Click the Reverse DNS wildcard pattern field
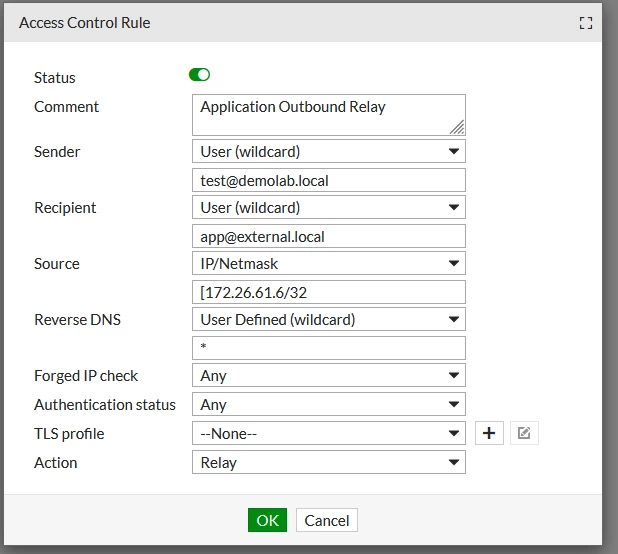This screenshot has height=554, width=618. [329, 348]
